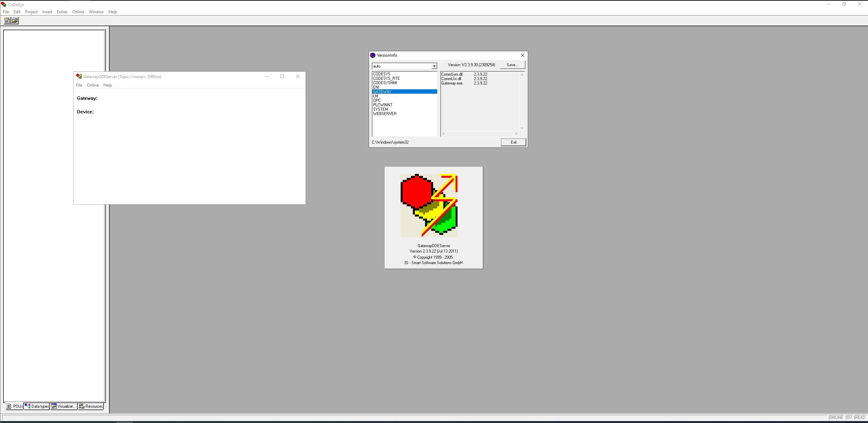Click the VersionInfo window icon

coord(373,55)
